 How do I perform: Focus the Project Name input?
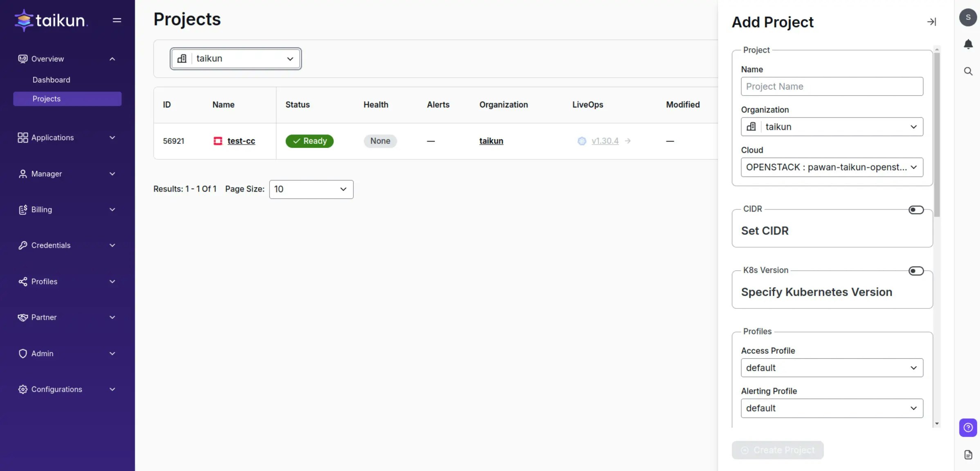point(832,87)
